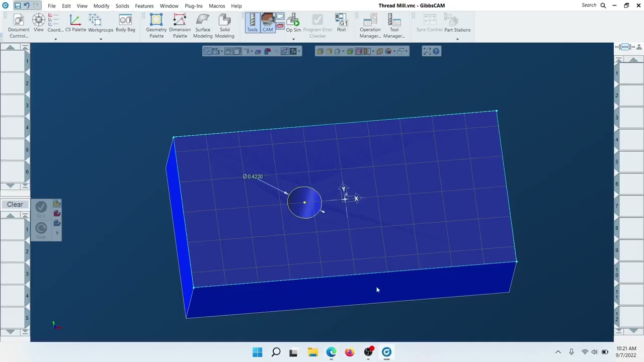
Task: Open the Search field in title bar
Action: point(594,6)
